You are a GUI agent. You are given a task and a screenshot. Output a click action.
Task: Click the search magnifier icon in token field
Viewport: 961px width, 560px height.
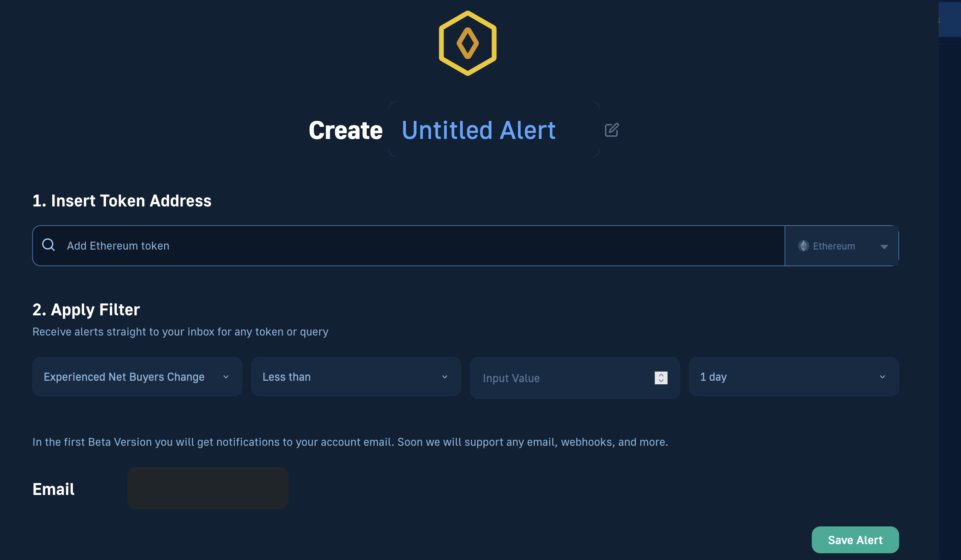point(49,245)
